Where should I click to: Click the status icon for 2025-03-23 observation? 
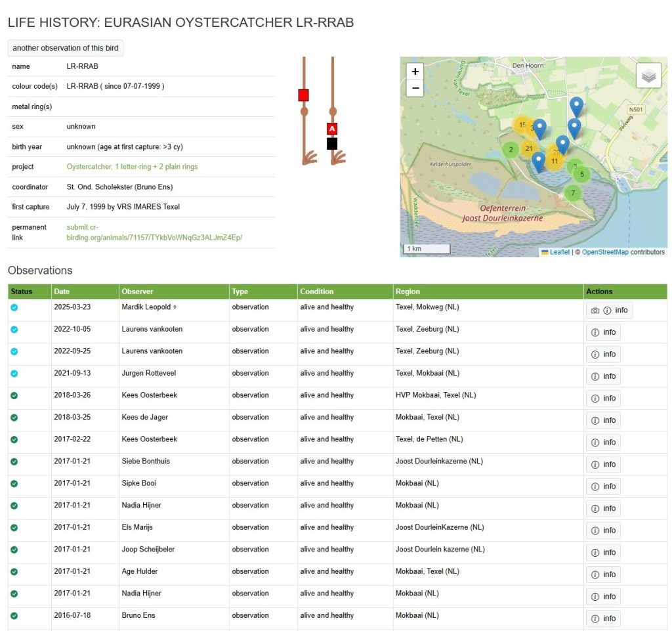[14, 307]
